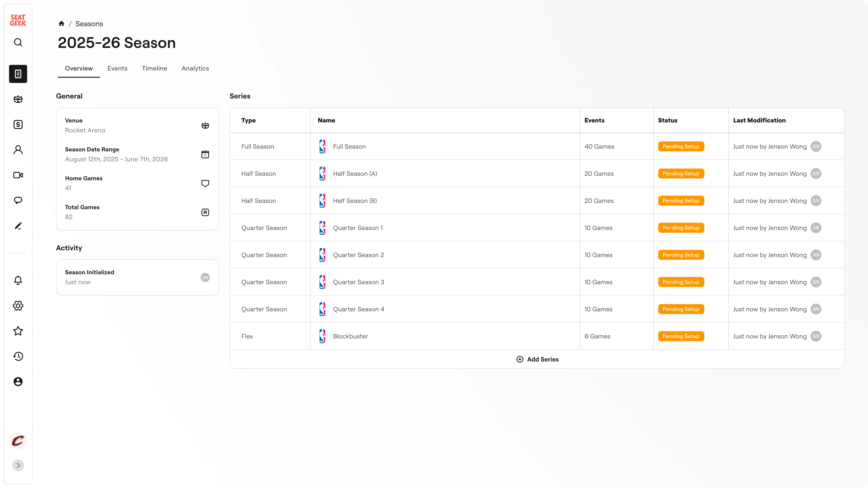The height and width of the screenshot is (488, 868).
Task: Click the pencil edit icon in sidebar
Action: (18, 226)
